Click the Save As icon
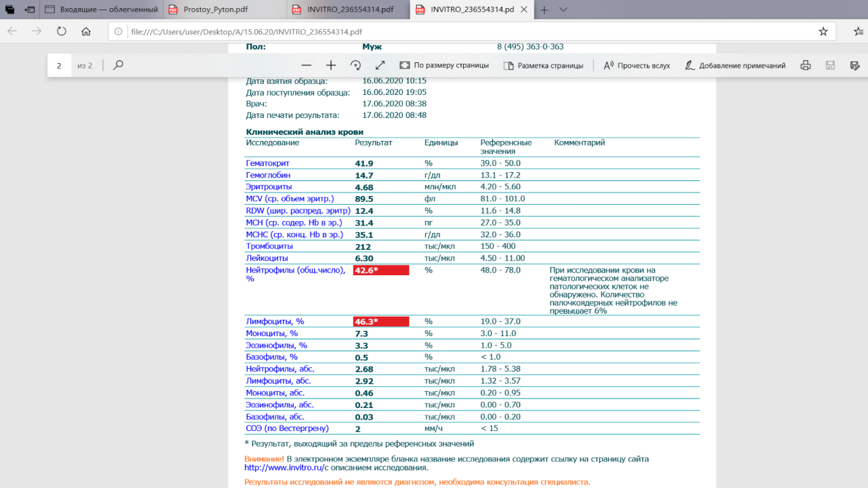The height and width of the screenshot is (488, 868). pos(854,66)
